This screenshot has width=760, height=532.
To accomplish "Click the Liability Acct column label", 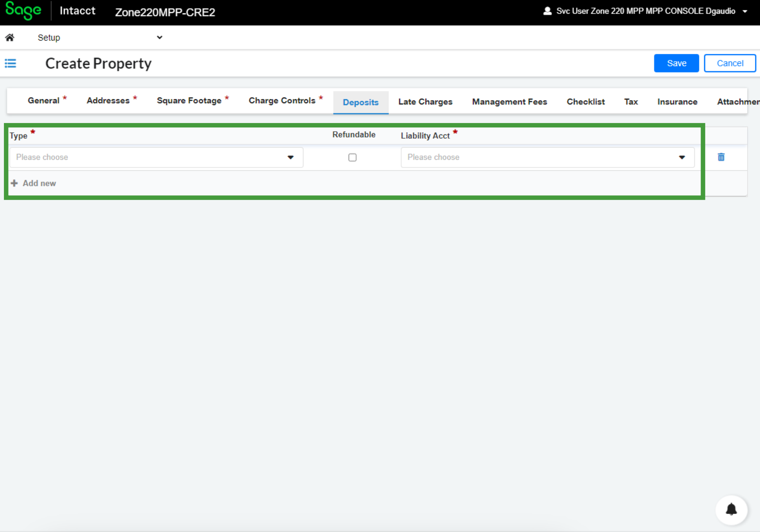I will click(x=425, y=136).
